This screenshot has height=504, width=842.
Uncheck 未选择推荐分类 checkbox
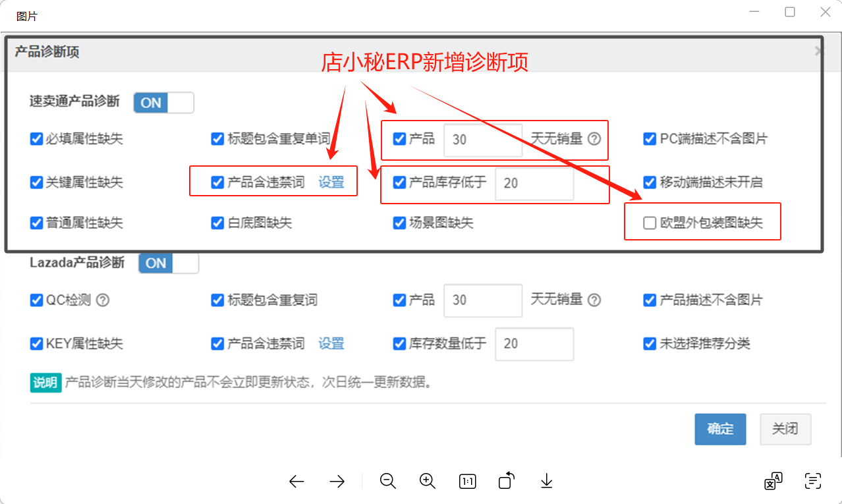coord(650,343)
